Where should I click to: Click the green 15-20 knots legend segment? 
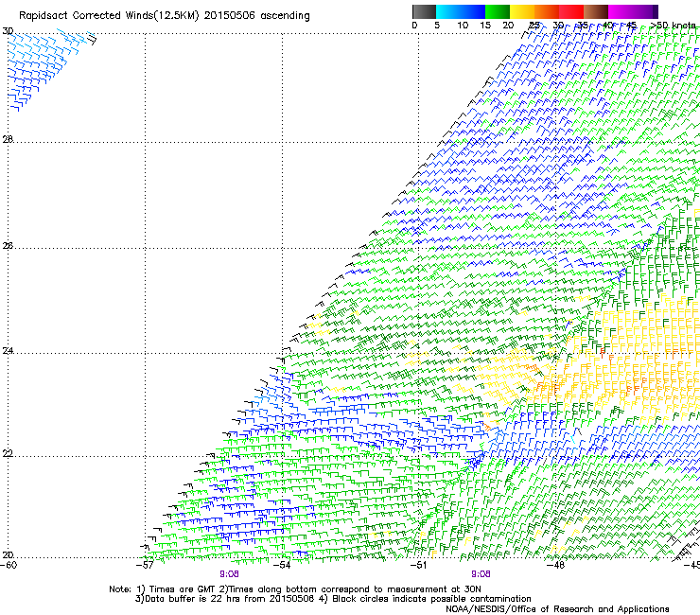coord(498,11)
